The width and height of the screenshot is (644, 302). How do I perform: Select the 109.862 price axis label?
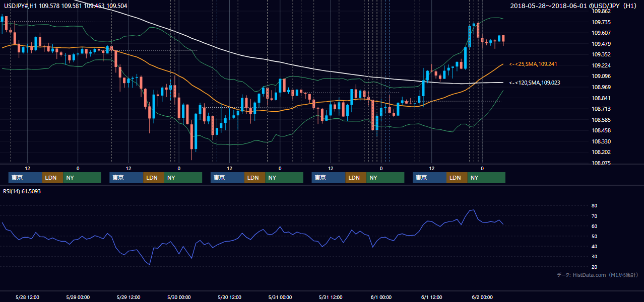click(x=601, y=11)
